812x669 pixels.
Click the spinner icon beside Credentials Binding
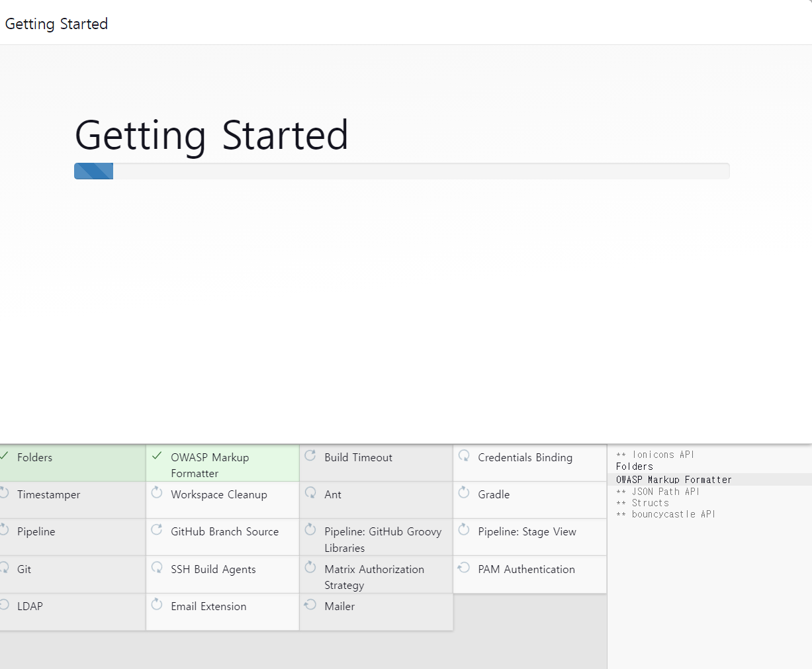(464, 455)
